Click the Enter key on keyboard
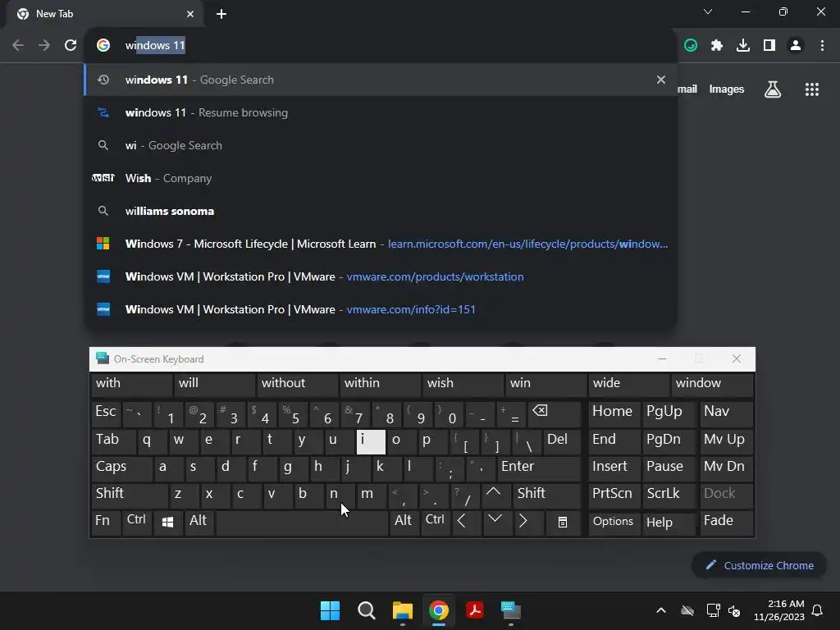The width and height of the screenshot is (840, 630). click(x=539, y=468)
